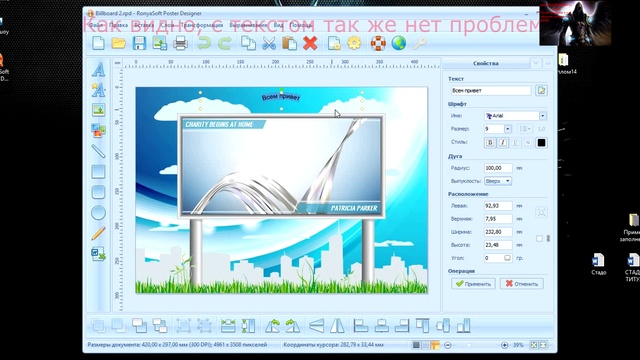Image resolution: width=640 pixels, height=360 pixels.
Task: Select the curved text tool with star
Action: (x=98, y=90)
